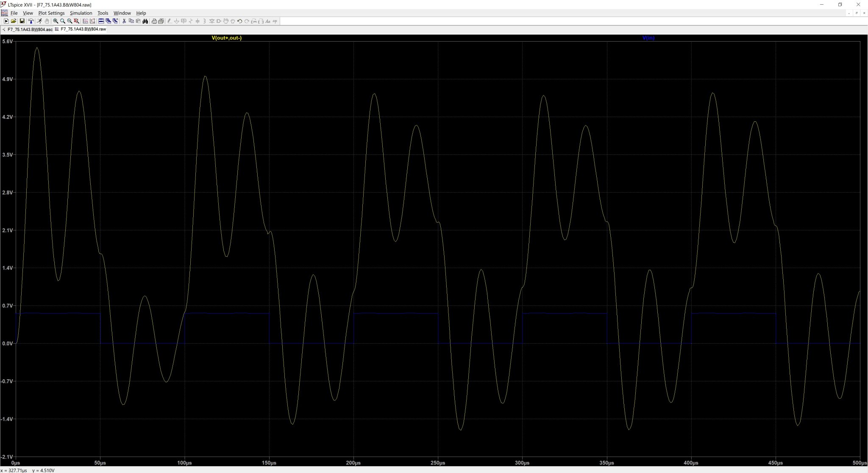
Task: Halt the simulation with the hand icon
Action: click(47, 21)
